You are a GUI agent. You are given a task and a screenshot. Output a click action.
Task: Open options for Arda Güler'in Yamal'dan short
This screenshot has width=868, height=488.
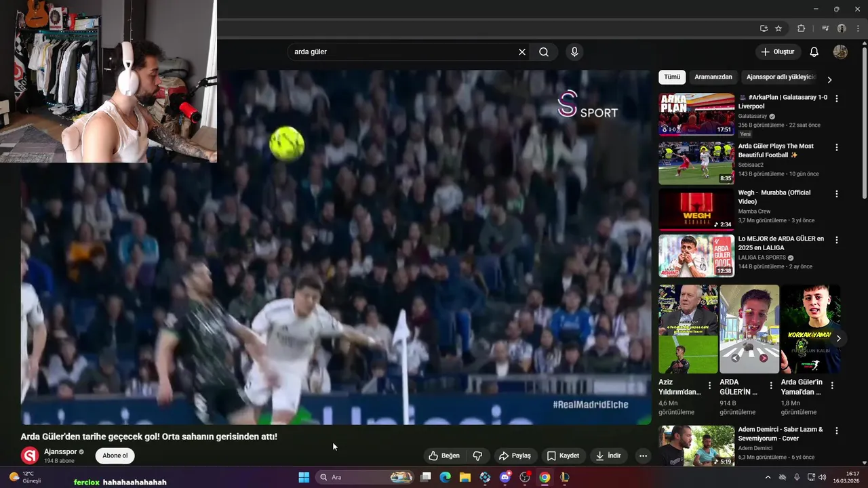832,386
